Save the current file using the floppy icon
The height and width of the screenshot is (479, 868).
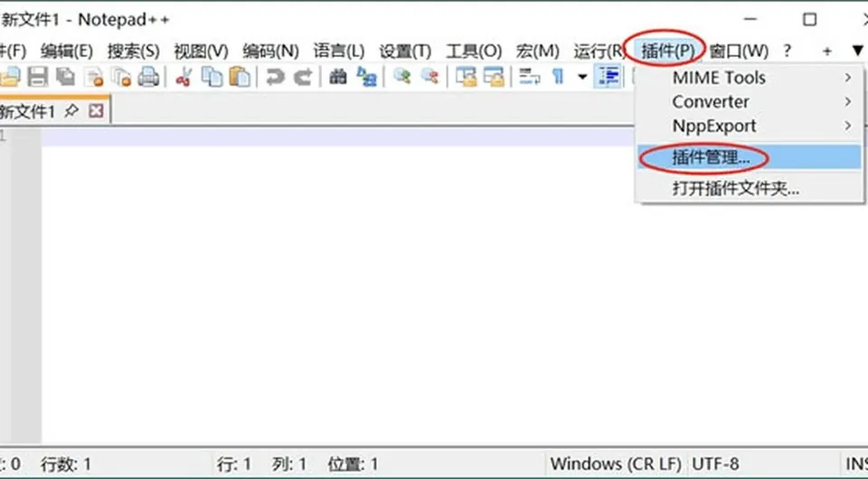click(x=38, y=77)
